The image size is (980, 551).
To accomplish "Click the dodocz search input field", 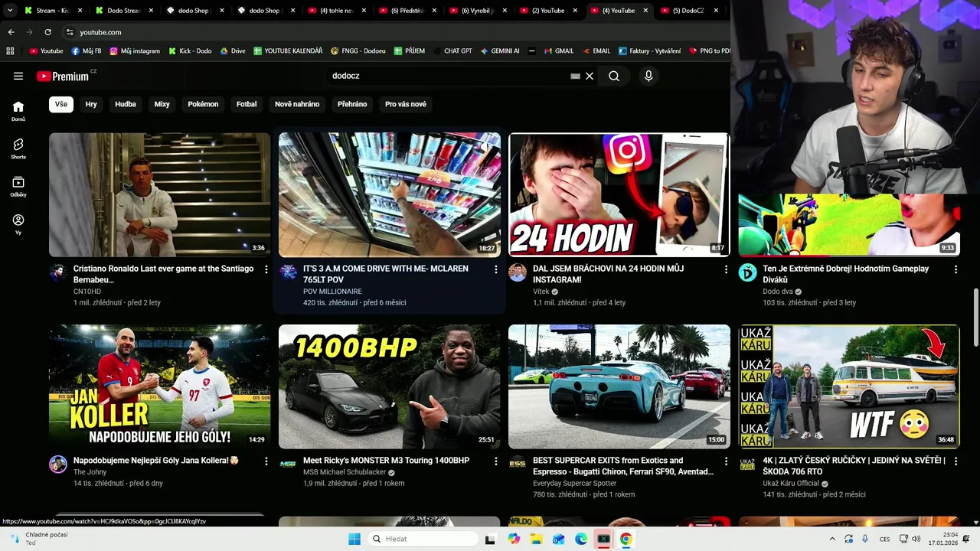I will 448,76.
